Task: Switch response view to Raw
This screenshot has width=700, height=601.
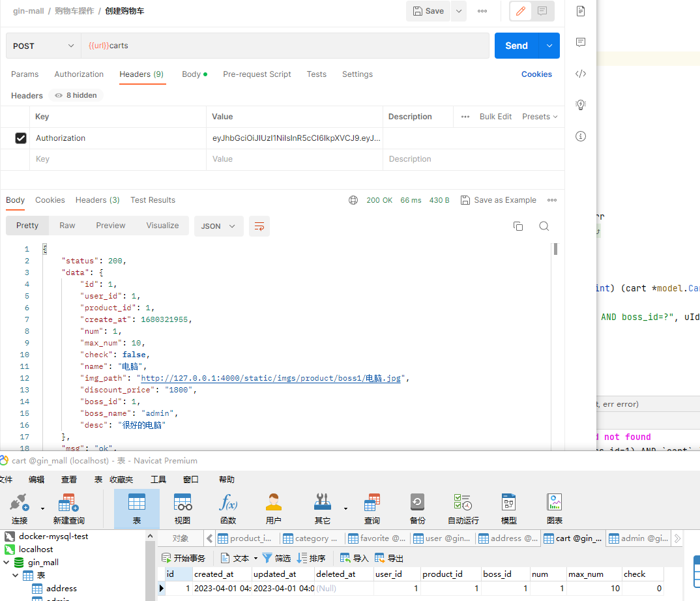Action: 67,226
